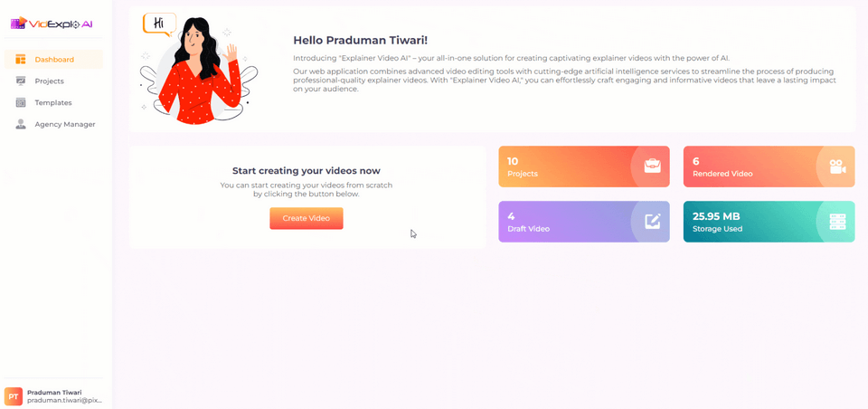Click the Agency Manager person icon
The height and width of the screenshot is (409, 868).
[21, 124]
